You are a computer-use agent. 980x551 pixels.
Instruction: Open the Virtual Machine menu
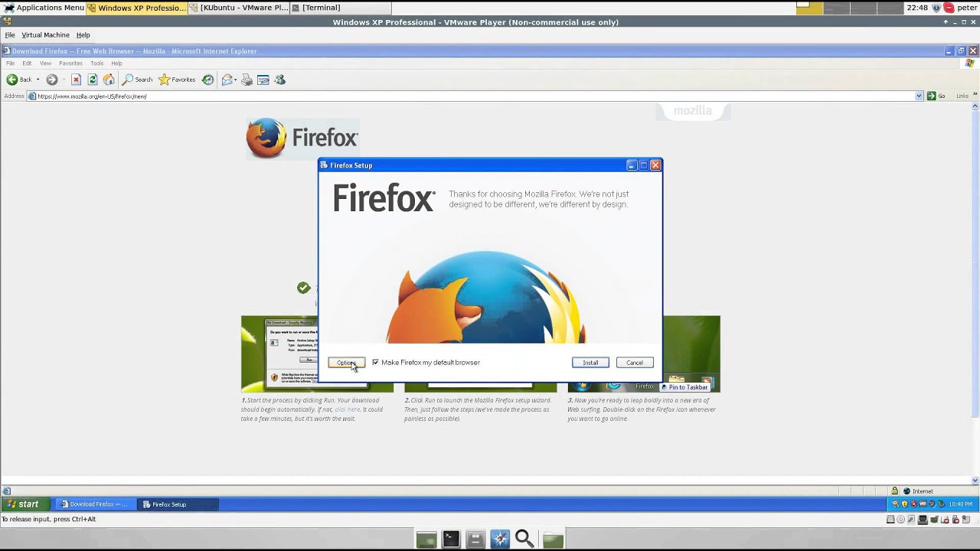click(x=45, y=35)
